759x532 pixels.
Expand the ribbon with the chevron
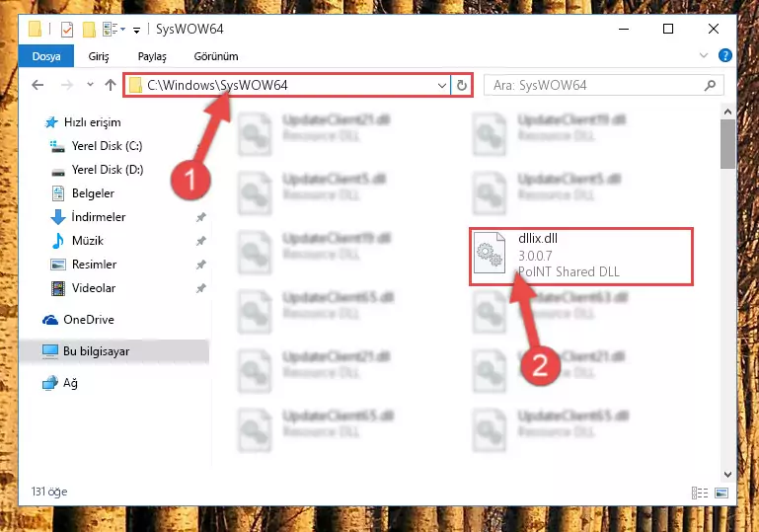pyautogui.click(x=704, y=55)
